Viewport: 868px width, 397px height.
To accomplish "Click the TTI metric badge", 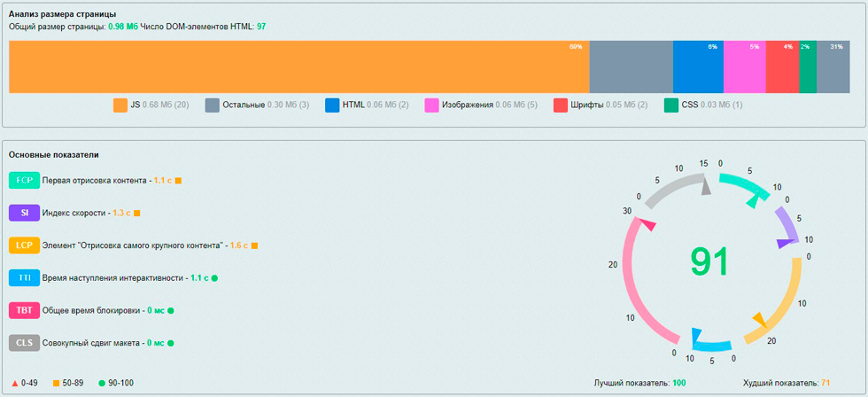I will point(24,278).
